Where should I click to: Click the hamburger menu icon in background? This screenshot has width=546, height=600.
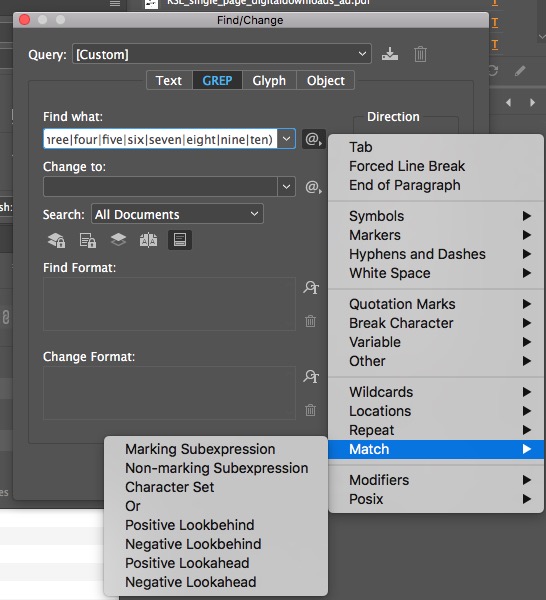click(x=115, y=3)
